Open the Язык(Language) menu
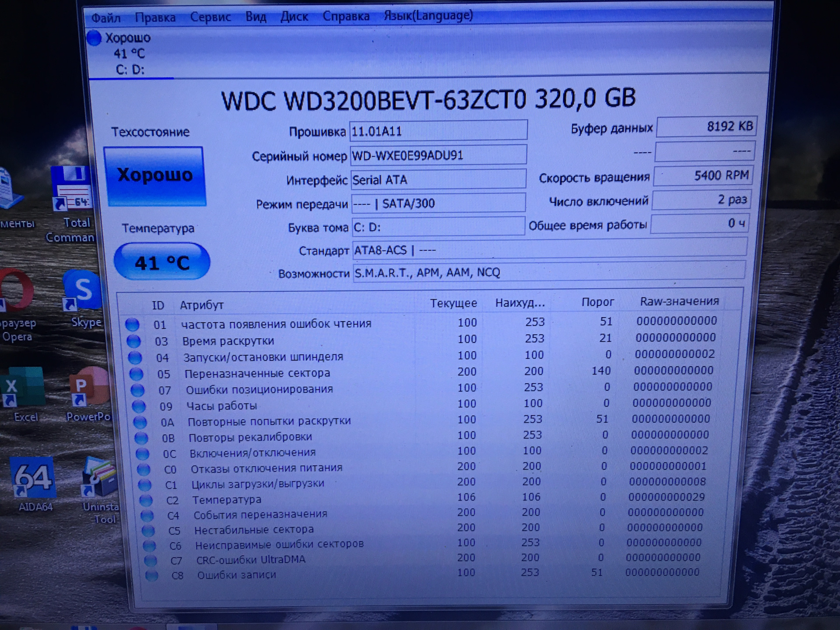 coord(428,15)
